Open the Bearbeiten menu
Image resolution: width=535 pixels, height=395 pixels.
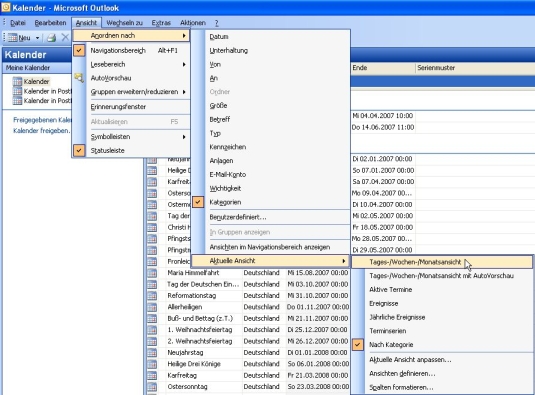50,23
